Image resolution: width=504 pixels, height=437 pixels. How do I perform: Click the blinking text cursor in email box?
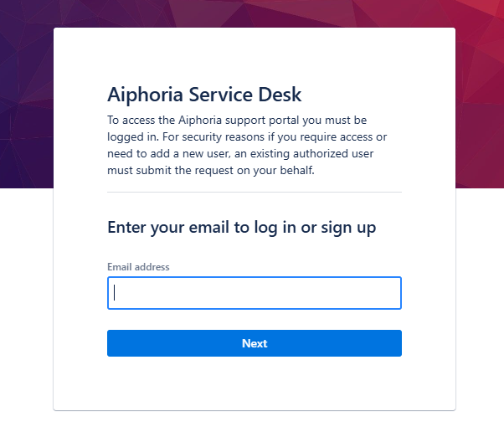pos(115,293)
